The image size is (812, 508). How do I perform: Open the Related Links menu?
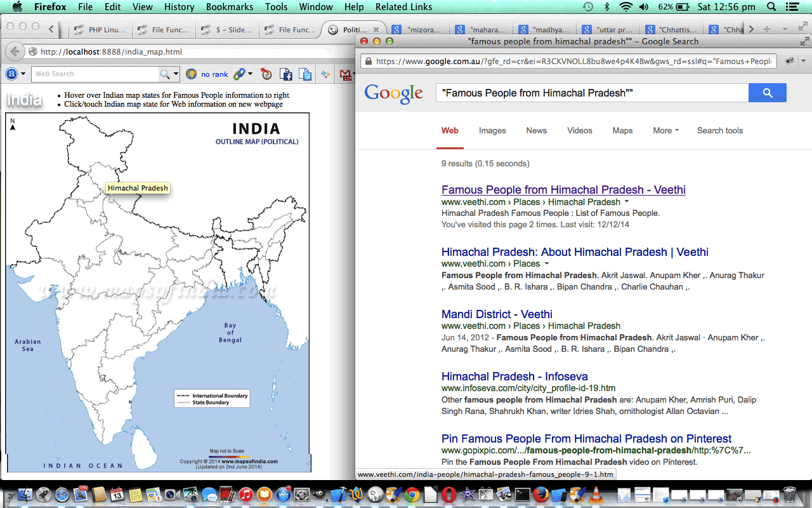(x=403, y=7)
